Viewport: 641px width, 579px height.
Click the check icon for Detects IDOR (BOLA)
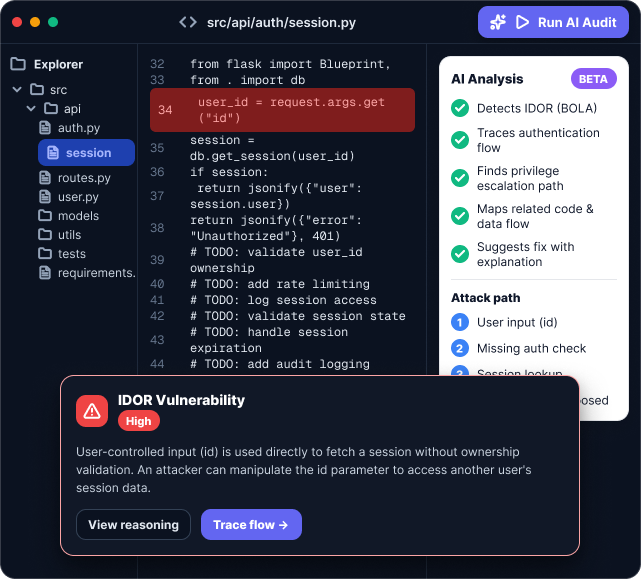click(x=460, y=108)
